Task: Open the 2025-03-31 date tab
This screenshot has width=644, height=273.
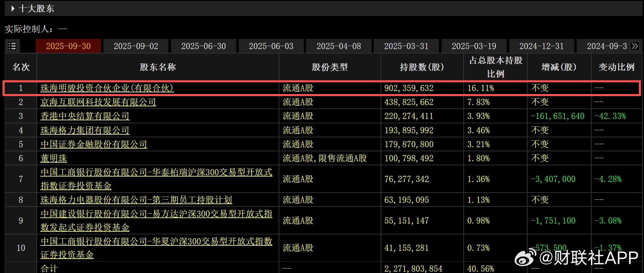Action: point(406,46)
